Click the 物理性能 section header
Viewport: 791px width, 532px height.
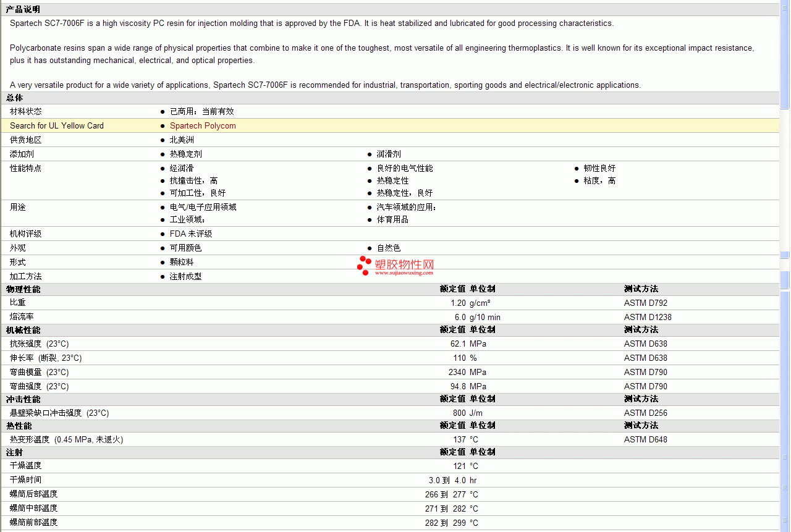click(x=23, y=289)
